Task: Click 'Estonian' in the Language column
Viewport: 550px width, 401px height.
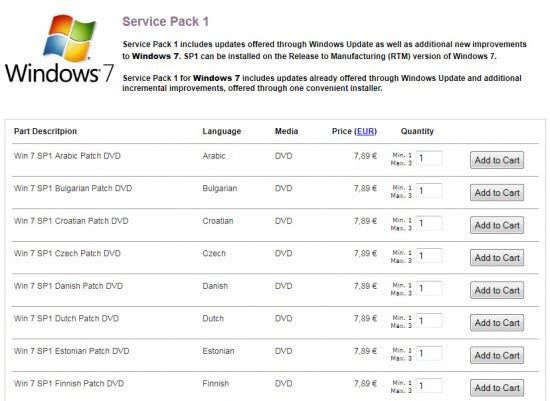Action: pos(218,351)
